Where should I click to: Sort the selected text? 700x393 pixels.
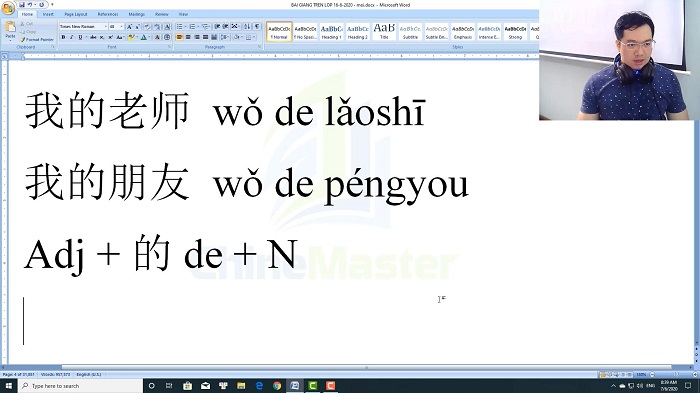(x=247, y=27)
